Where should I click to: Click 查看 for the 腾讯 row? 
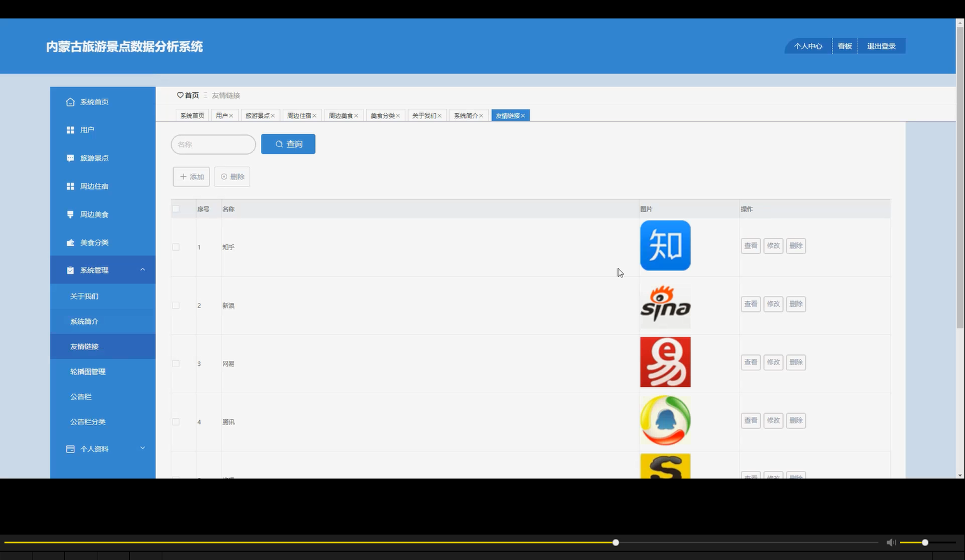[x=751, y=421]
